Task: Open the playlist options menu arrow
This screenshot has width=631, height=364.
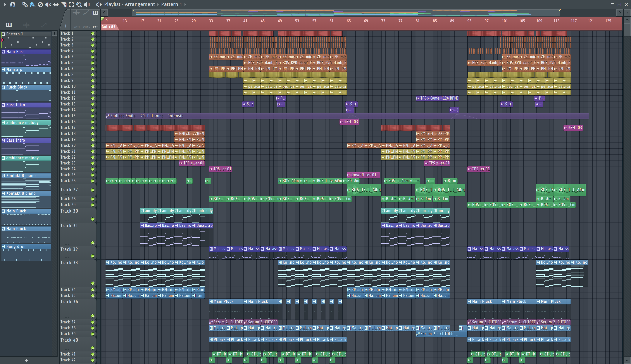Action: 5,4
